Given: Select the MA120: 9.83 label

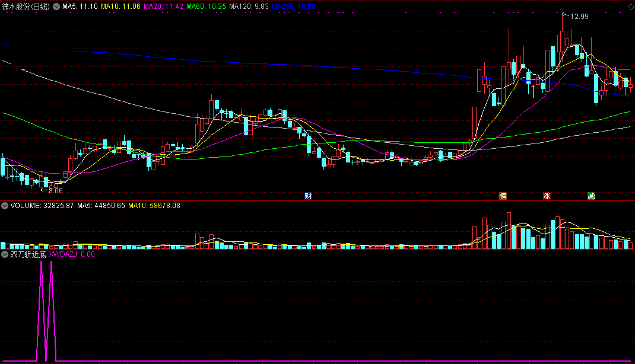Looking at the screenshot, I should click(249, 7).
